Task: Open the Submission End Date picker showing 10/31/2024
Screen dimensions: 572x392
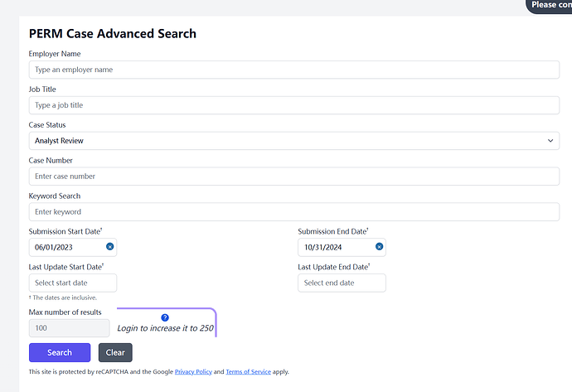Action: point(336,247)
